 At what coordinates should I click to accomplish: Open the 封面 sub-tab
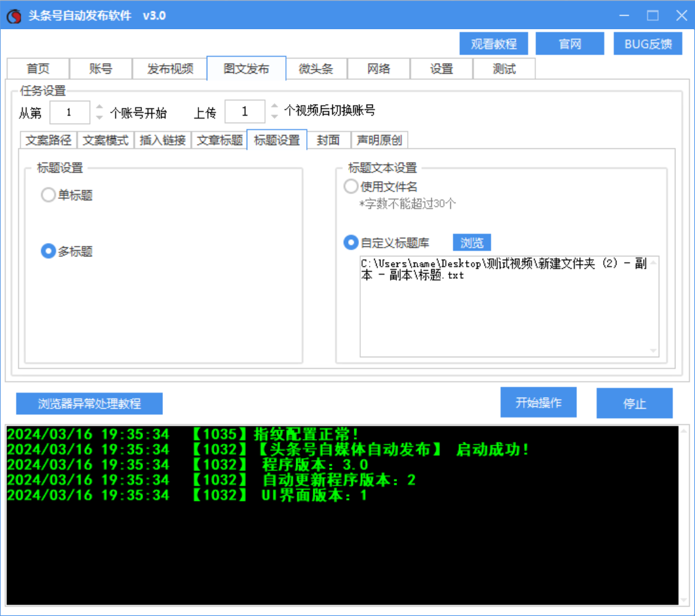click(x=328, y=140)
